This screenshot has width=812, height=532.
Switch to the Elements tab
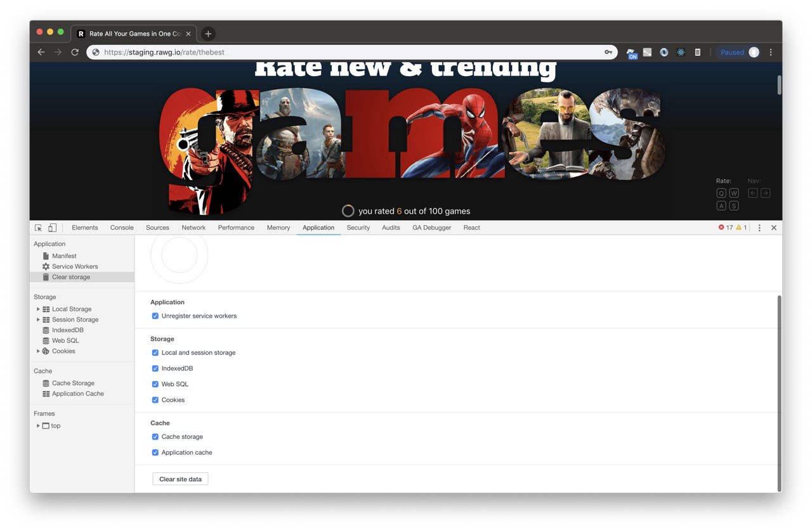(x=85, y=228)
